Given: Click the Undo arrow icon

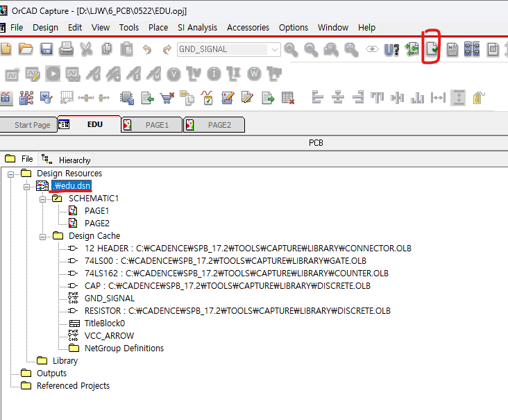Looking at the screenshot, I should (x=147, y=49).
